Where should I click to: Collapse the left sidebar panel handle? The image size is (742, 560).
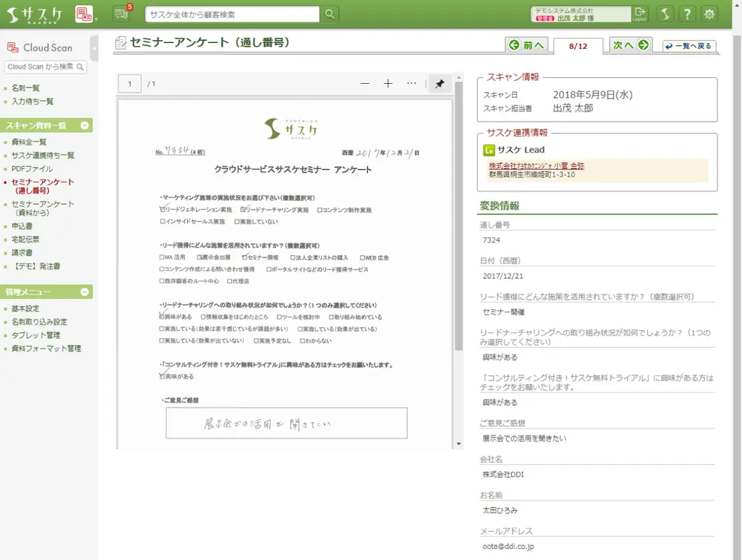pyautogui.click(x=94, y=47)
